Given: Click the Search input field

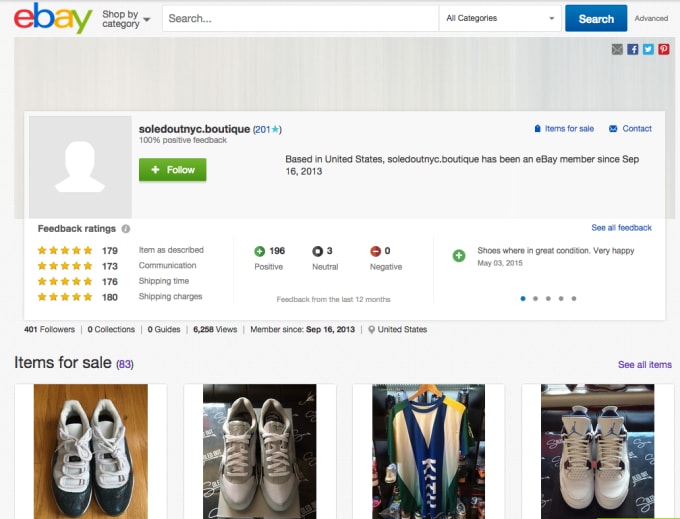Looking at the screenshot, I should 301,18.
